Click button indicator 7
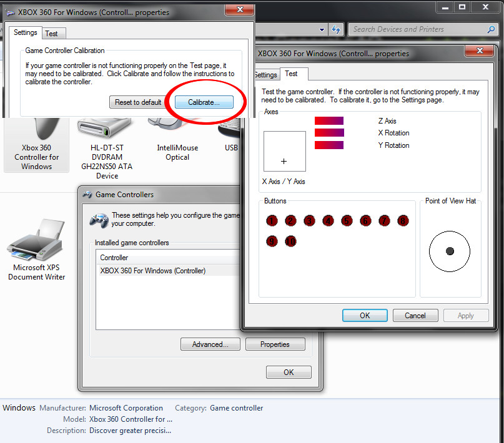The width and height of the screenshot is (504, 443). click(384, 221)
